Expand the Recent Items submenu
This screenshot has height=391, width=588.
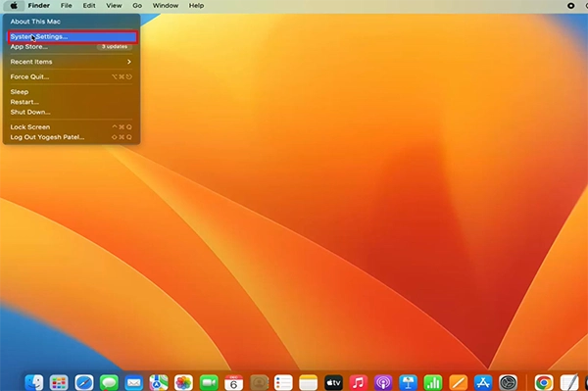(x=72, y=62)
